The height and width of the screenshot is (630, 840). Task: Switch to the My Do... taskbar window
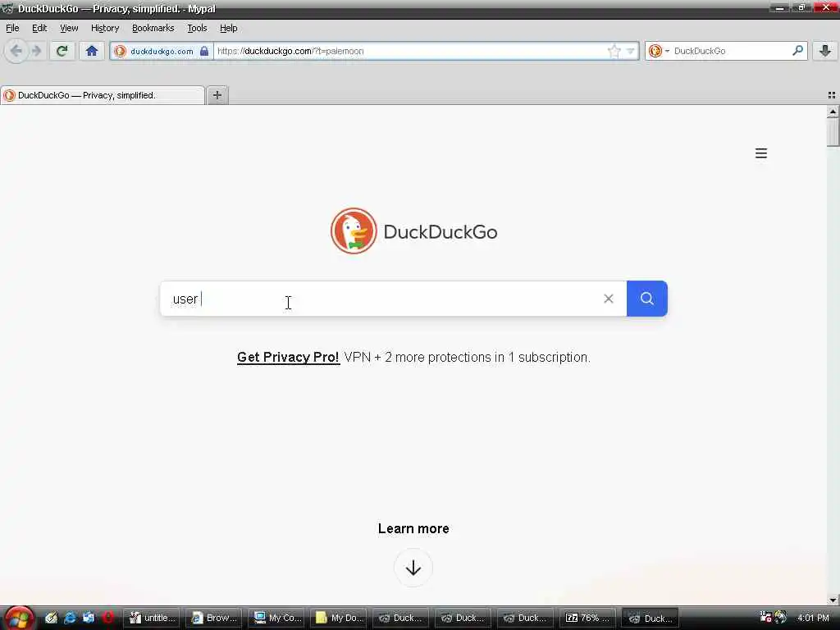pyautogui.click(x=339, y=618)
